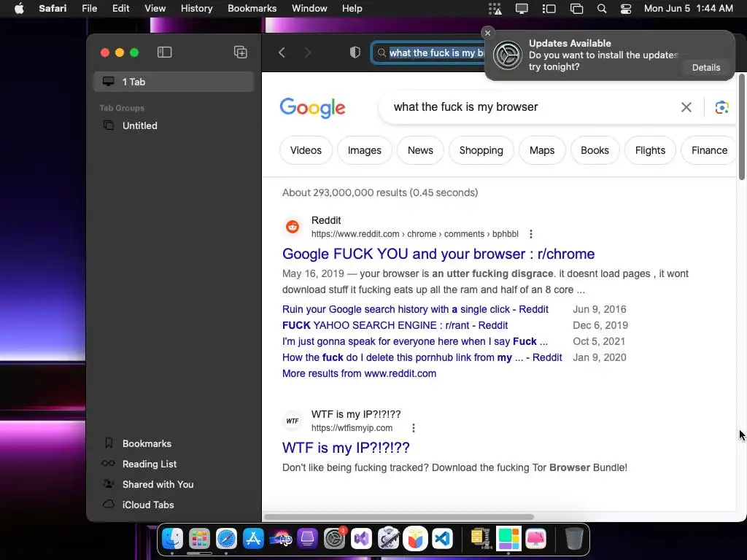The image size is (747, 560).
Task: Hide the Safari sidebar with the sidebar icon
Action: click(164, 52)
